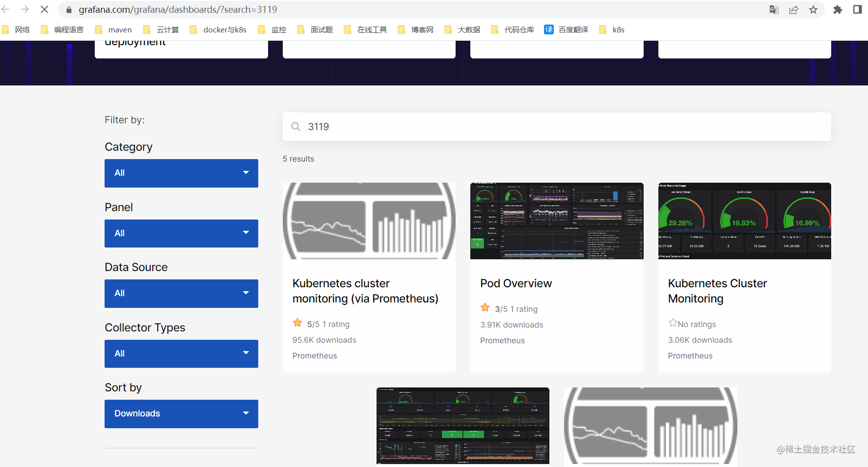The image size is (868, 467).
Task: Open the 面试题 bookmark folder
Action: pos(315,30)
